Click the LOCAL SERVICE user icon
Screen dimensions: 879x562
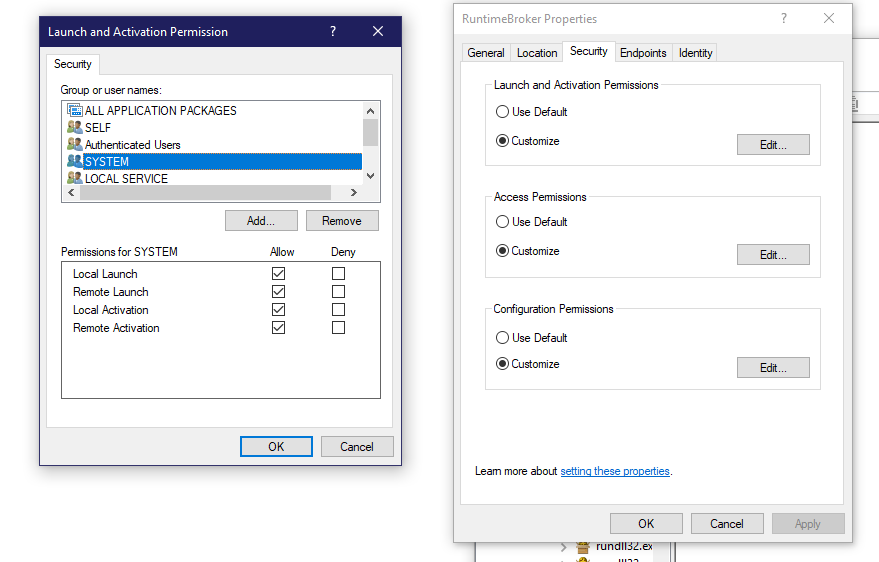75,178
